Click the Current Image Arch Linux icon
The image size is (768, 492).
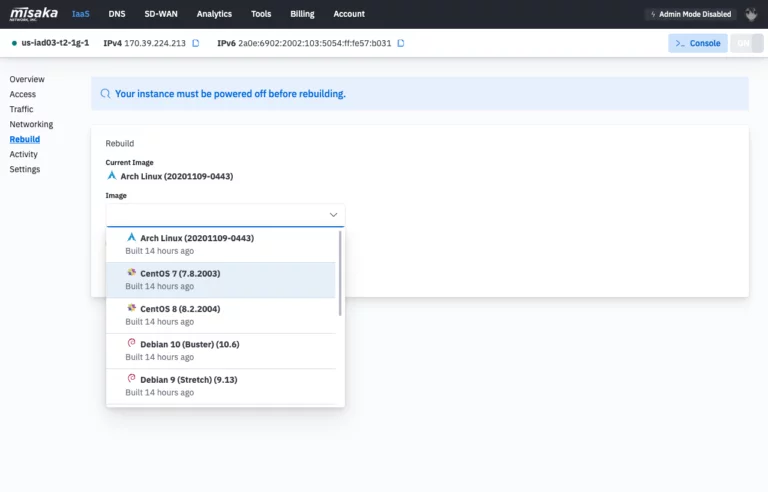(x=112, y=175)
